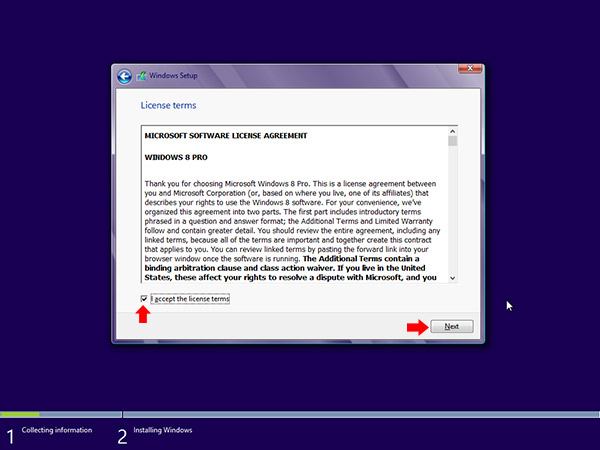Click the 'WINDOWS 8 PRO' text

point(176,157)
